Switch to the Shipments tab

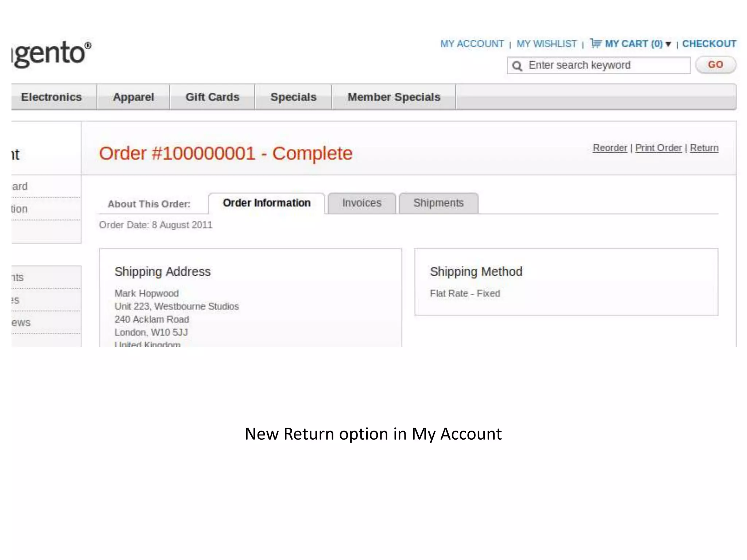pos(438,203)
